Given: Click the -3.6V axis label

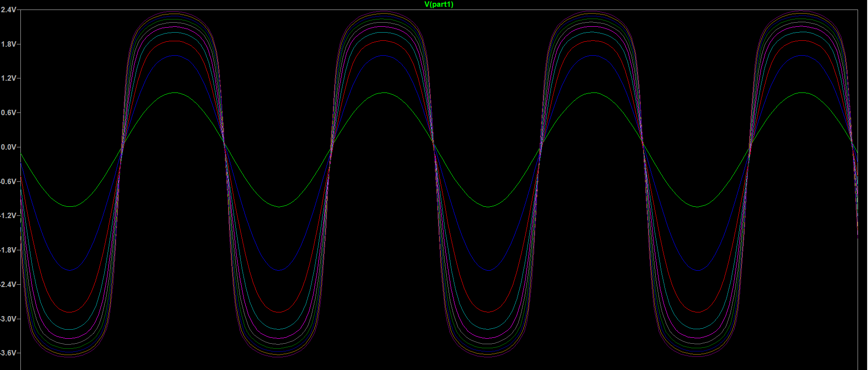Looking at the screenshot, I should 8,353.
